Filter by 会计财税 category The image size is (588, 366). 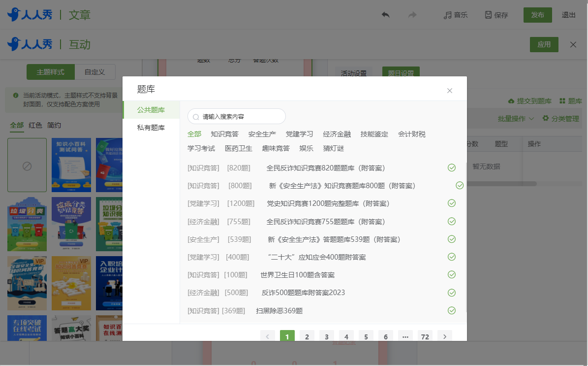coord(412,134)
